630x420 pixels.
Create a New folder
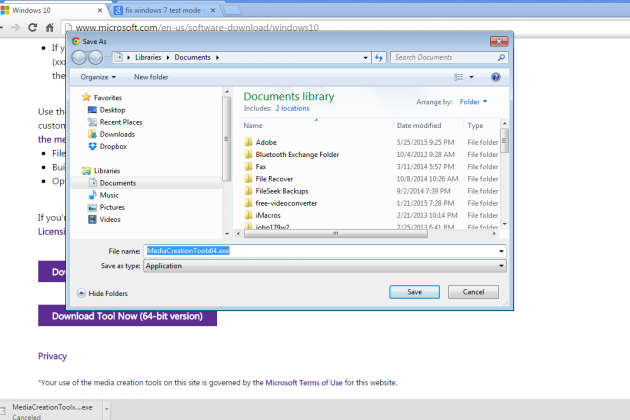(x=151, y=77)
